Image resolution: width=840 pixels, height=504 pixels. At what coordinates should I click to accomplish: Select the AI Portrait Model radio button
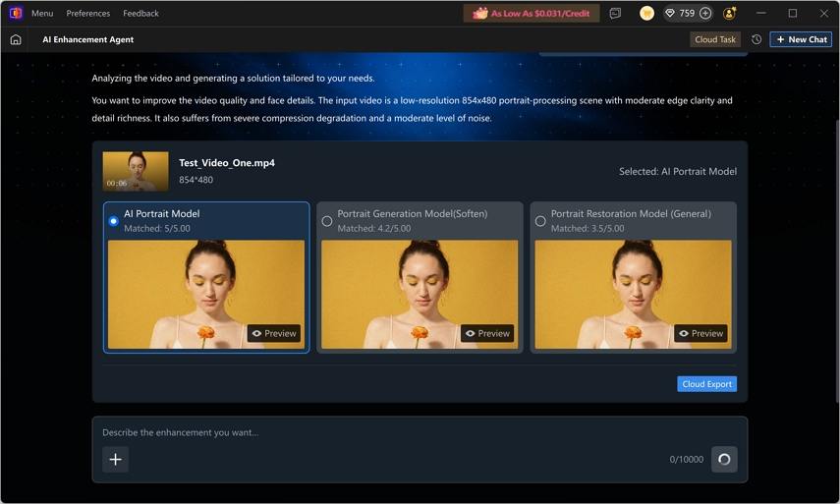click(114, 221)
